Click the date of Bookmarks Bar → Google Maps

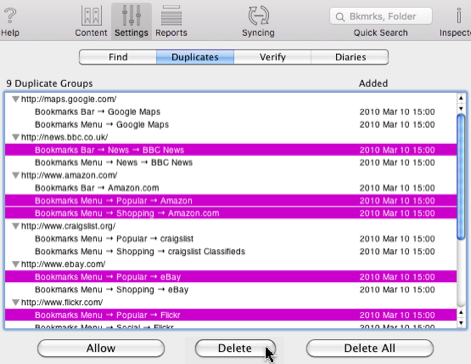coord(397,112)
